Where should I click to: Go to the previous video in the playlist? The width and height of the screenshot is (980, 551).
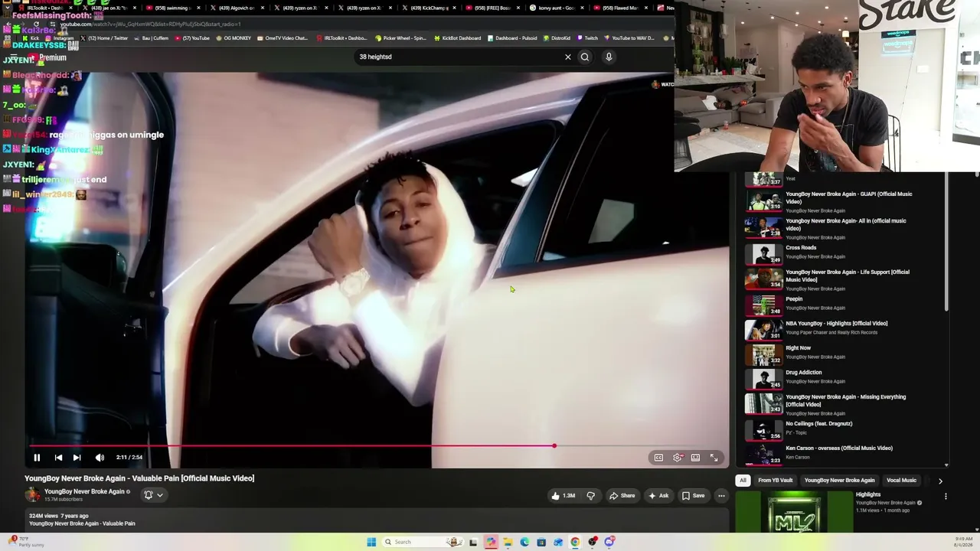(58, 458)
